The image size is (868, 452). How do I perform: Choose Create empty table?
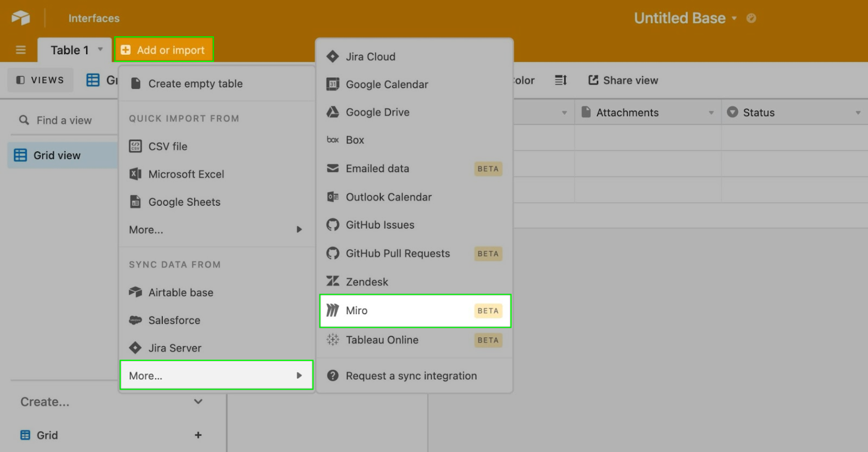(x=216, y=84)
